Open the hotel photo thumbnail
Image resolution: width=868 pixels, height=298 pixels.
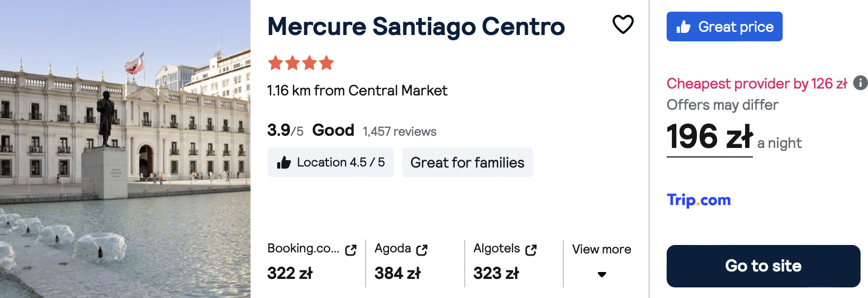click(x=125, y=149)
